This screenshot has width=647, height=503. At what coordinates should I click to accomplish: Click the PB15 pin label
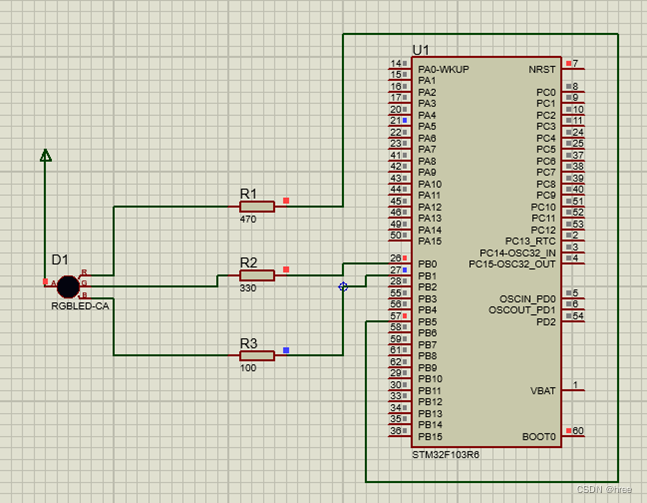coord(430,437)
